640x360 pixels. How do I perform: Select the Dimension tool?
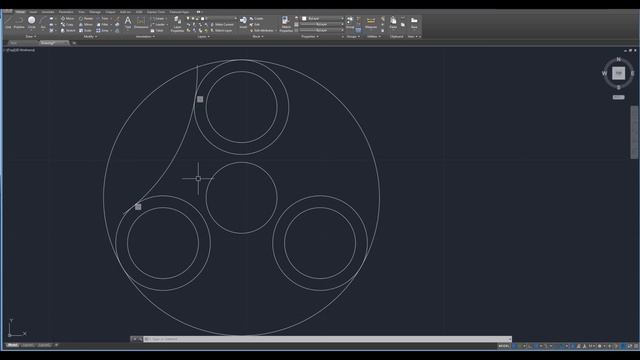tap(141, 22)
